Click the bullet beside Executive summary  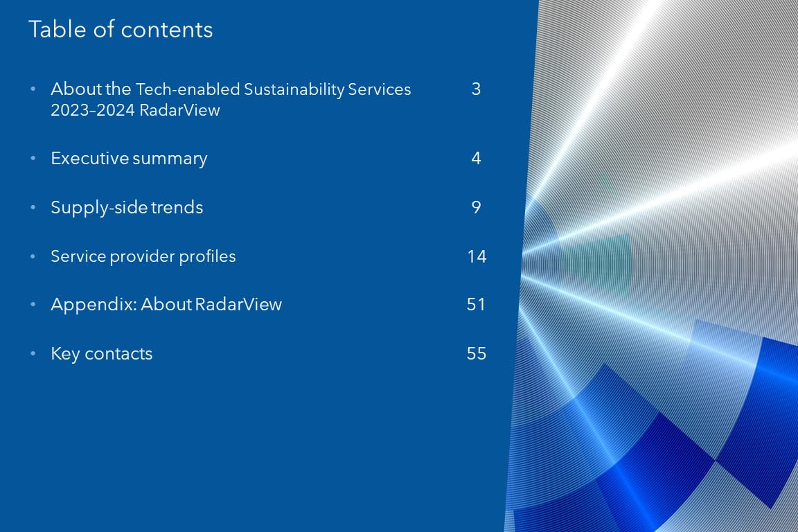click(33, 159)
